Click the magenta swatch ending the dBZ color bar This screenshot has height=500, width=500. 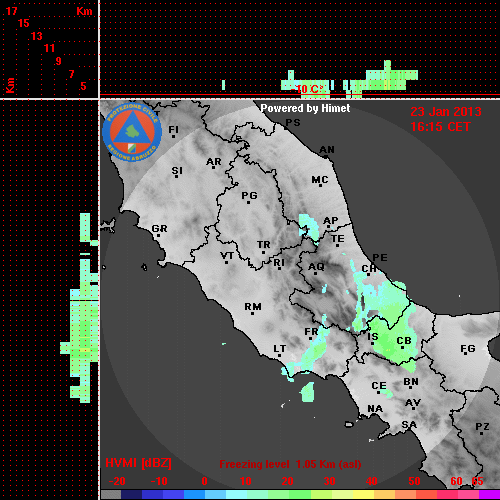click(x=489, y=494)
